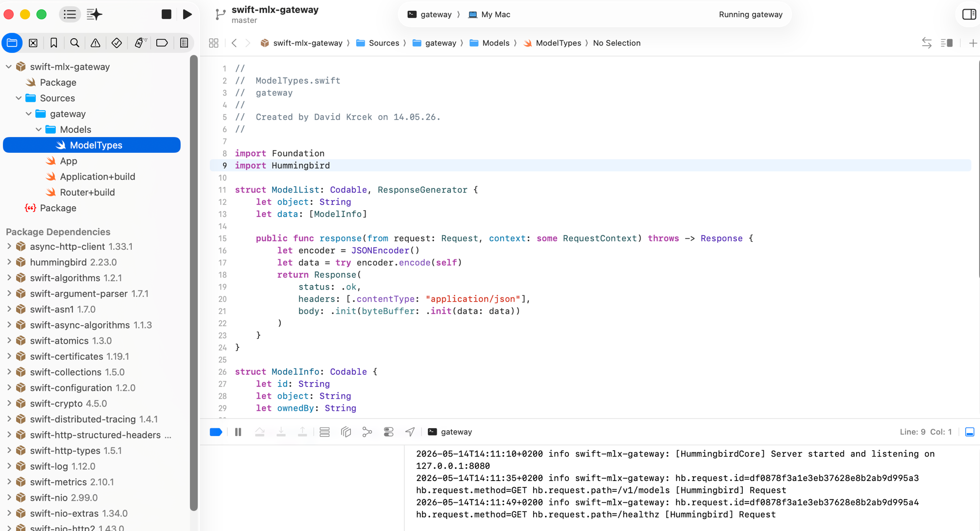The image size is (980, 531).
Task: Collapse the Models folder
Action: (x=39, y=129)
